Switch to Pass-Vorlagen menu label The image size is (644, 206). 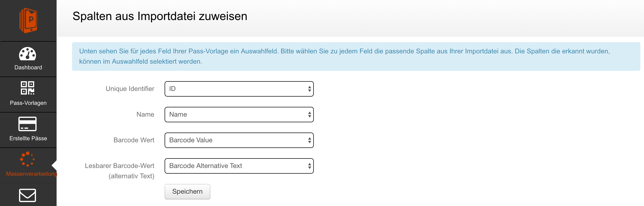pyautogui.click(x=28, y=103)
